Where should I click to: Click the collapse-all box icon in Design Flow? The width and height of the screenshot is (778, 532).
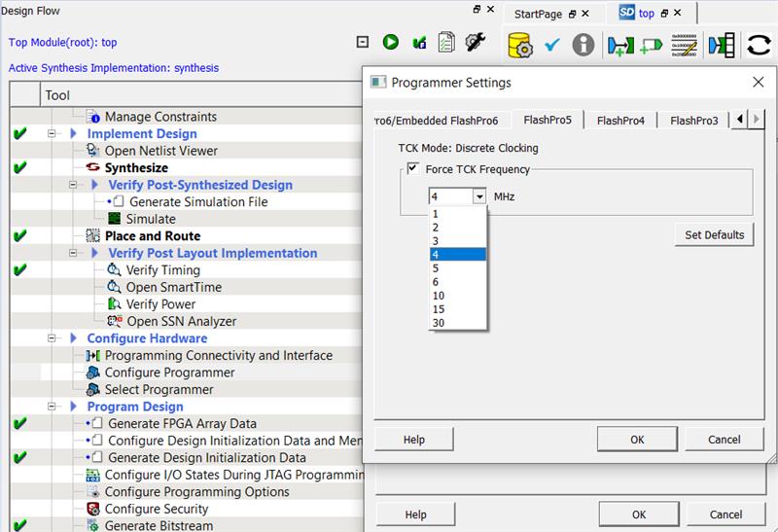[363, 42]
